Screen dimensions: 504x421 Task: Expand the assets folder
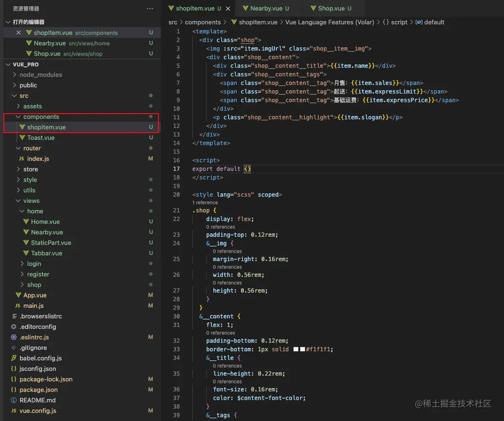[18, 106]
